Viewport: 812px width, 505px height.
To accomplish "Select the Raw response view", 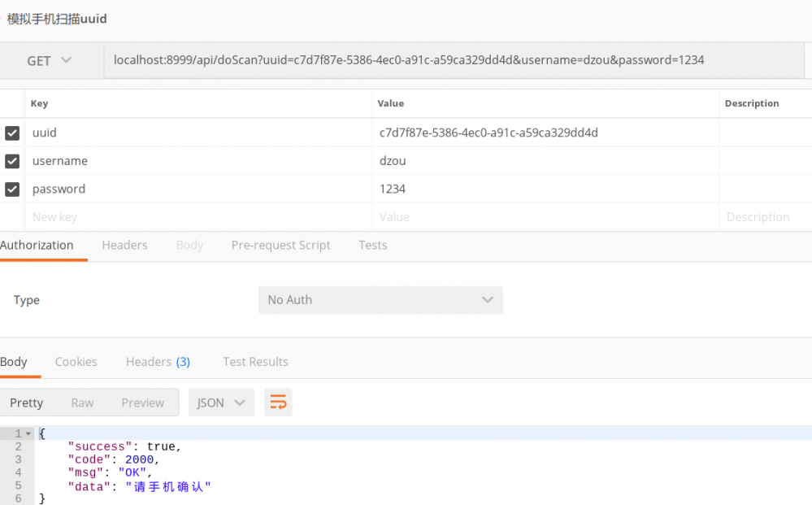I will 81,402.
